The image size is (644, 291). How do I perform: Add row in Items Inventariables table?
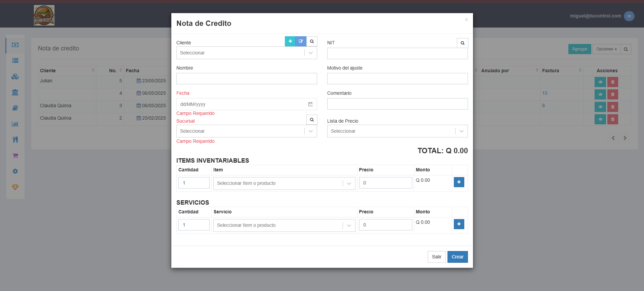459,182
